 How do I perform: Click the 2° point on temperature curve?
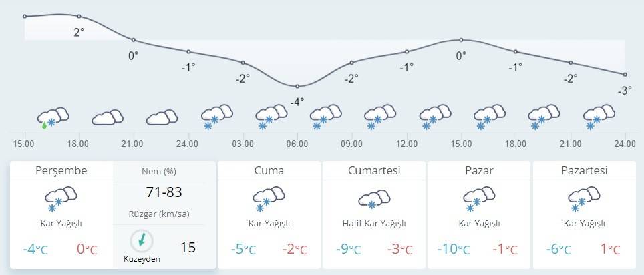tap(79, 16)
